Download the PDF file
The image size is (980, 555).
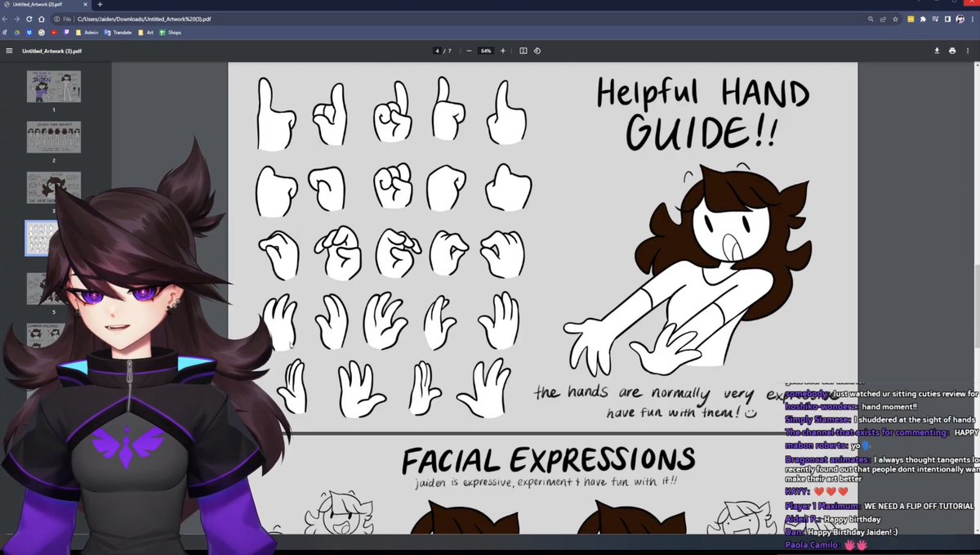point(937,51)
